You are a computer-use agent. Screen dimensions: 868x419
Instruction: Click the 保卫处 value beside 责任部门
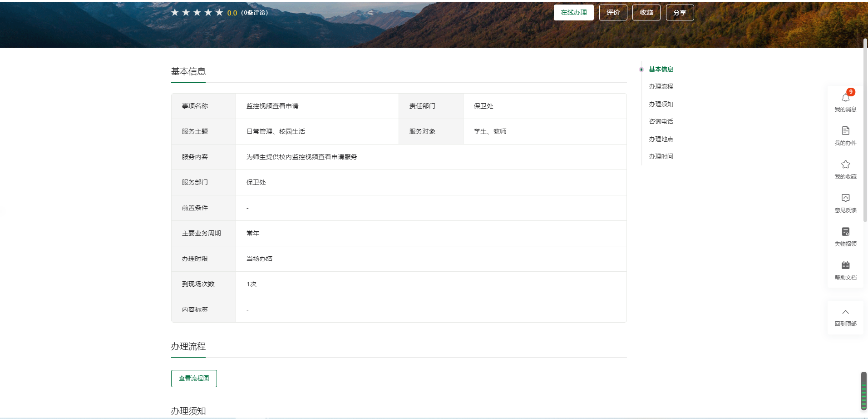[x=483, y=106]
